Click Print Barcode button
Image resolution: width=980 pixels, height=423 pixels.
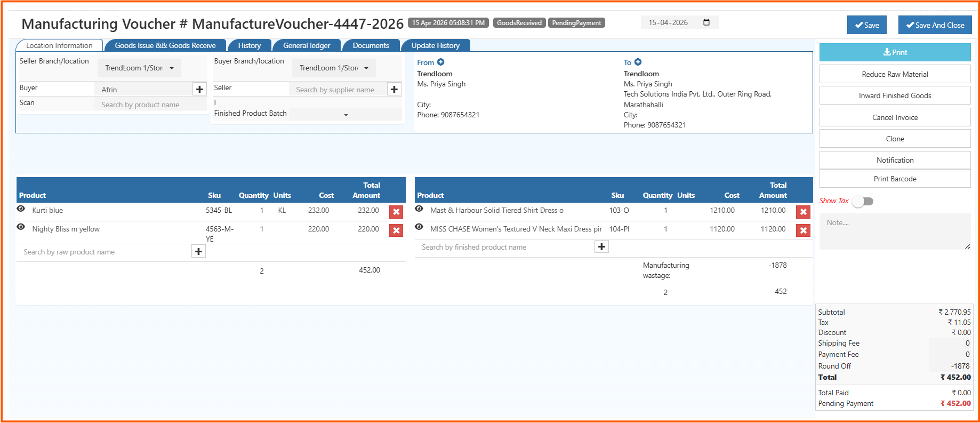click(895, 179)
